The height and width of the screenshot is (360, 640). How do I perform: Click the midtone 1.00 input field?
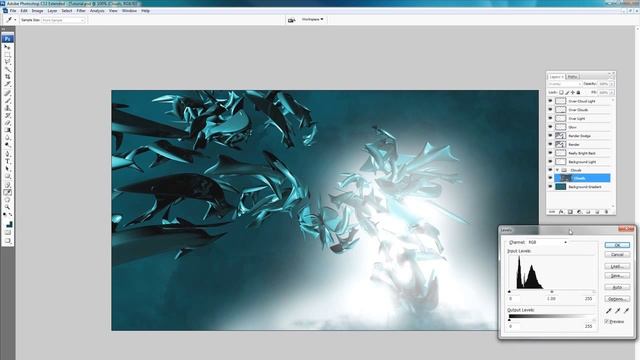point(551,299)
